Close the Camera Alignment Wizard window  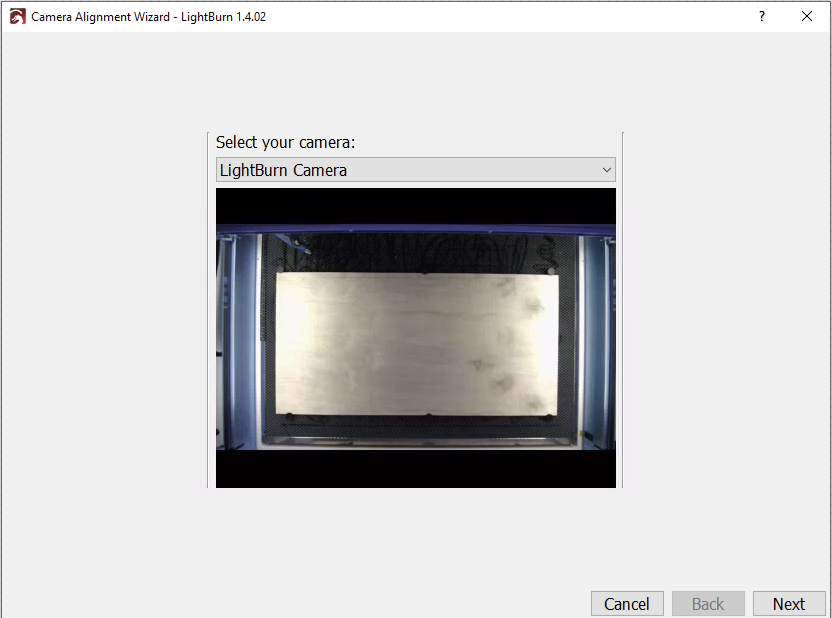click(x=807, y=16)
